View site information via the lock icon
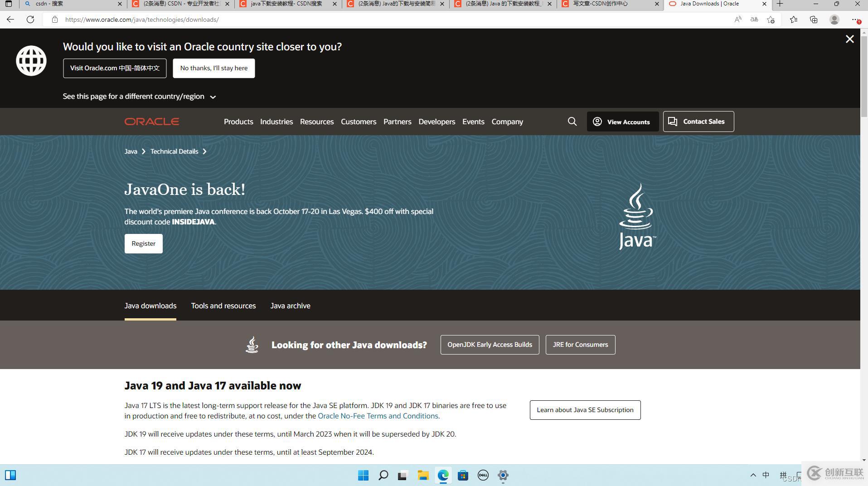Viewport: 868px width, 486px height. tap(55, 19)
